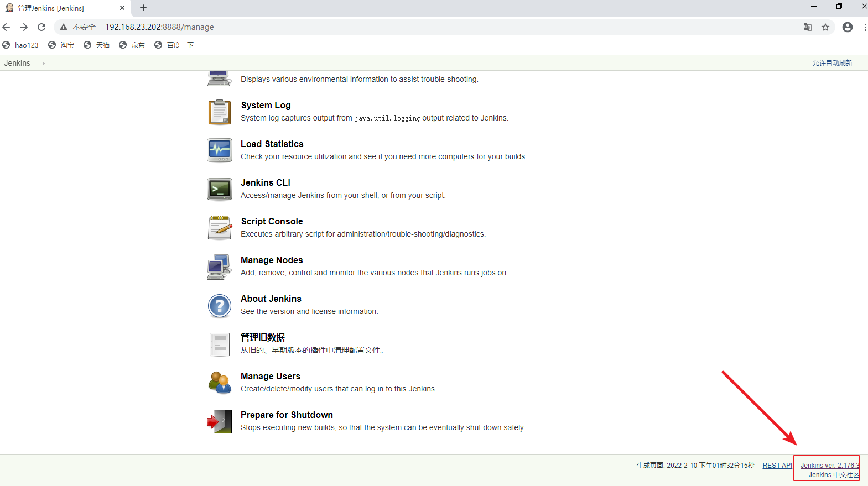
Task: Click the Jenkins ver. 2.176.3 link
Action: pyautogui.click(x=829, y=466)
